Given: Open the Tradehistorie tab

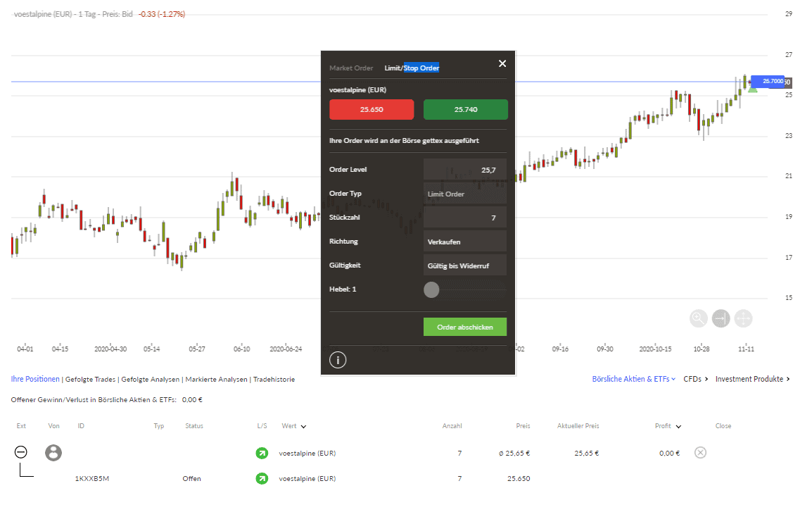Looking at the screenshot, I should (274, 380).
